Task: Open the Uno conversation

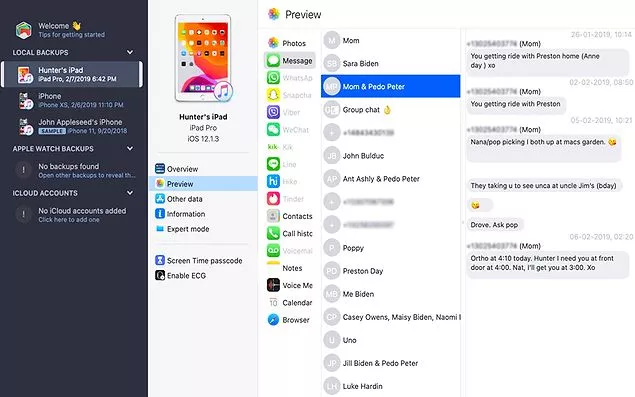Action: pyautogui.click(x=391, y=340)
